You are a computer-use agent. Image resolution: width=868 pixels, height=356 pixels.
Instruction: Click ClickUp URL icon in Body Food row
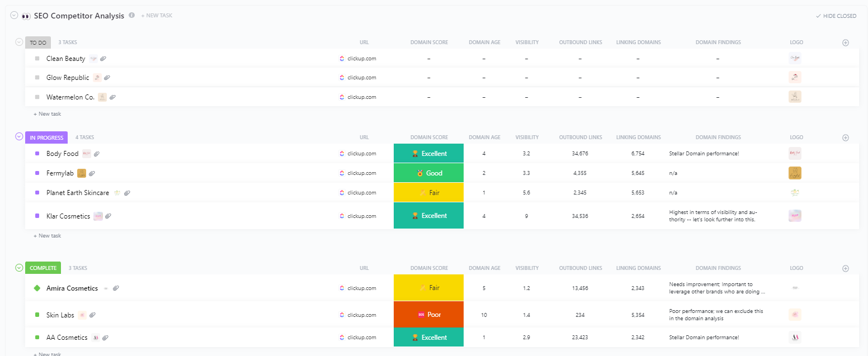click(x=342, y=154)
